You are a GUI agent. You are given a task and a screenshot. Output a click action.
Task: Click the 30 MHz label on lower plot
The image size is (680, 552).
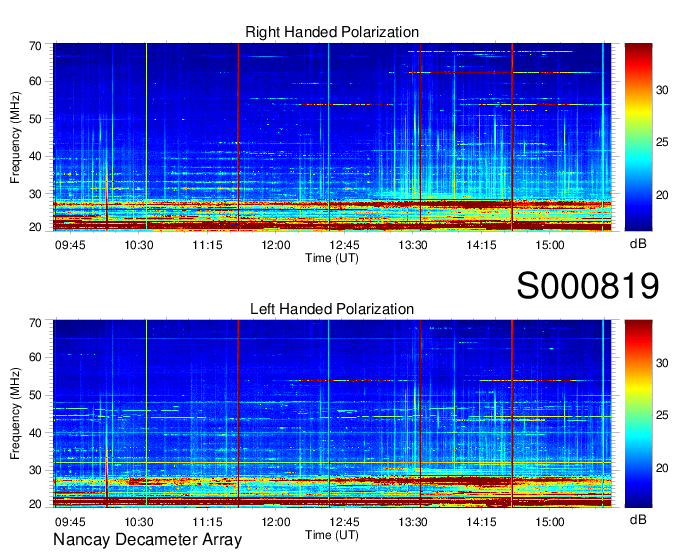(35, 470)
